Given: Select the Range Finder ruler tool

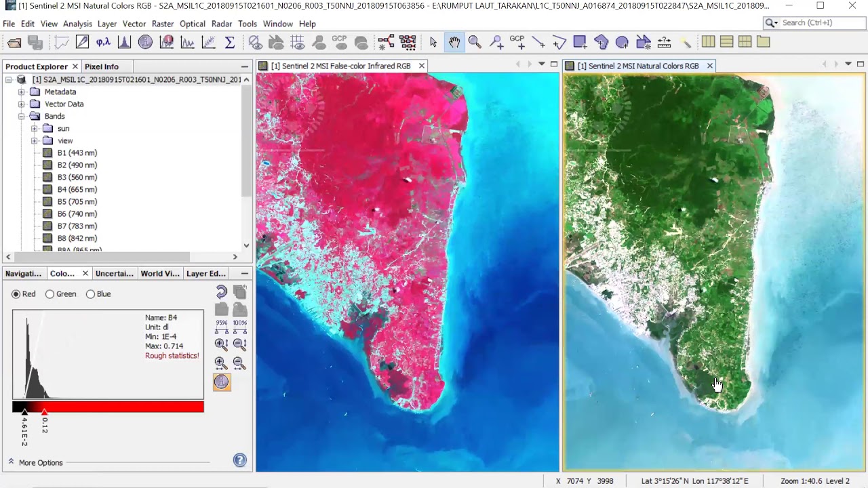Looking at the screenshot, I should [664, 43].
